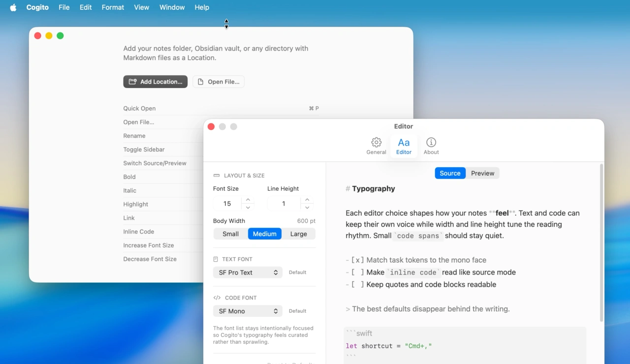Expand the SF Mono code font dropdown
This screenshot has width=630, height=364.
pyautogui.click(x=248, y=311)
